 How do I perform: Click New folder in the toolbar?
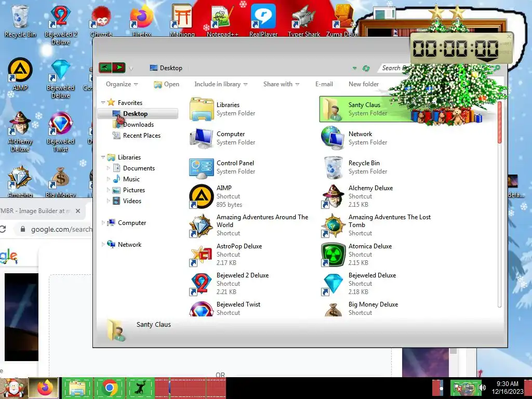coord(363,84)
